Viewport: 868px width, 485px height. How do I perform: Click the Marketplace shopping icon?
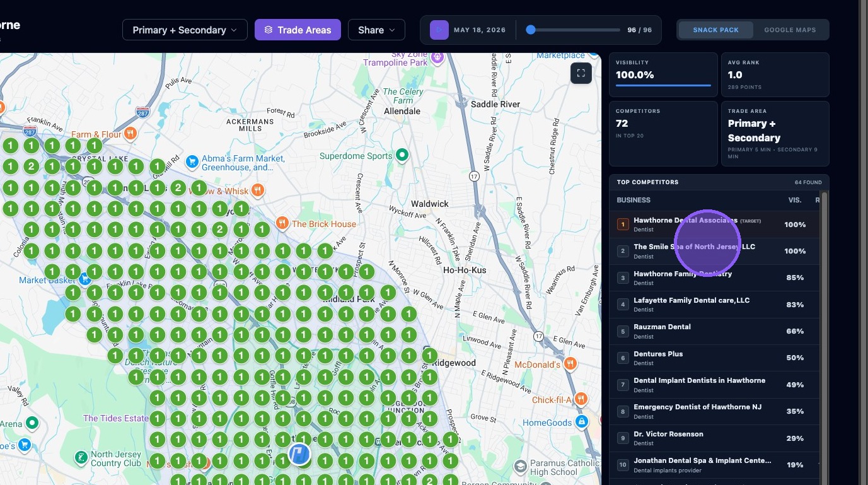coord(594,56)
